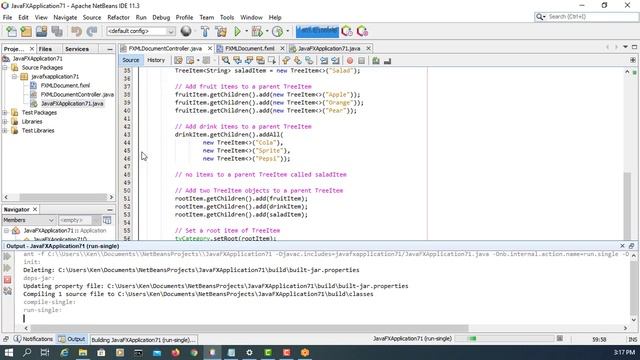Switch to JavaFXApplication71.java editor tab
Viewport: 640px width, 360px height.
pyautogui.click(x=329, y=48)
